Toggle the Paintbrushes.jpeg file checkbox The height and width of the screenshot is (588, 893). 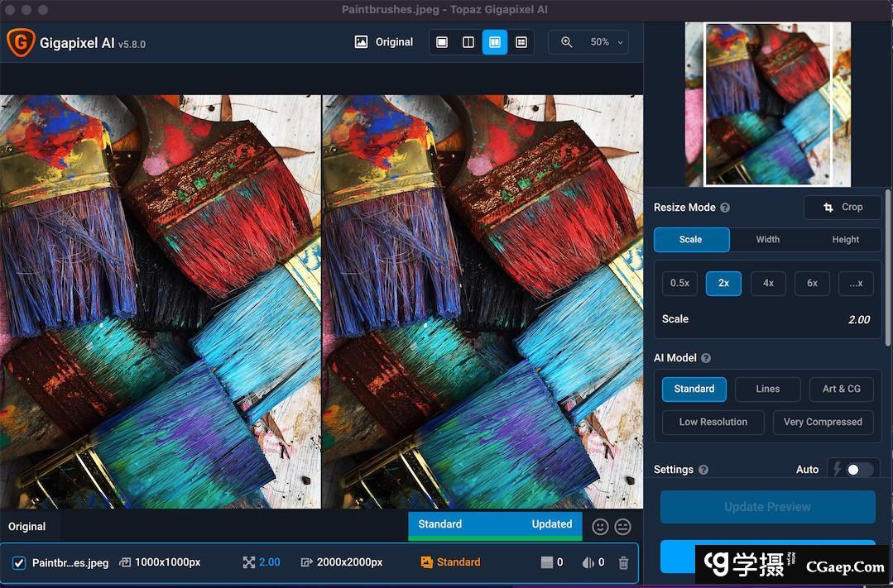[x=19, y=563]
